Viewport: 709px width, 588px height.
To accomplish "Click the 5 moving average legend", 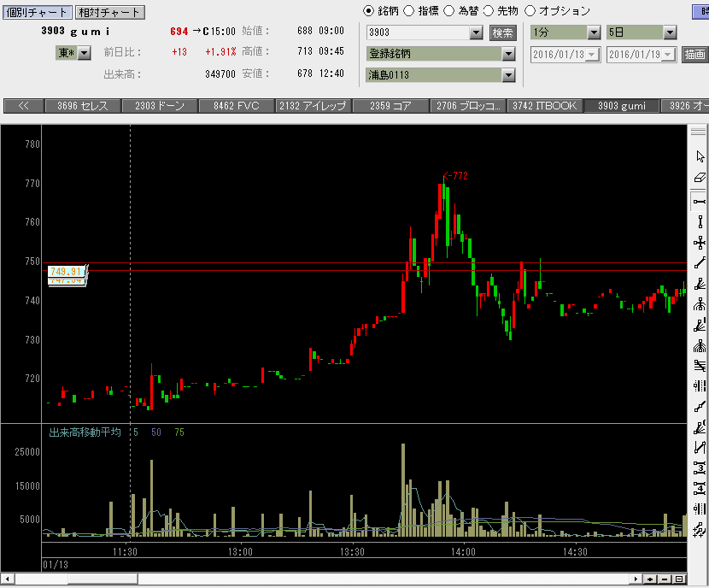I will click(136, 432).
